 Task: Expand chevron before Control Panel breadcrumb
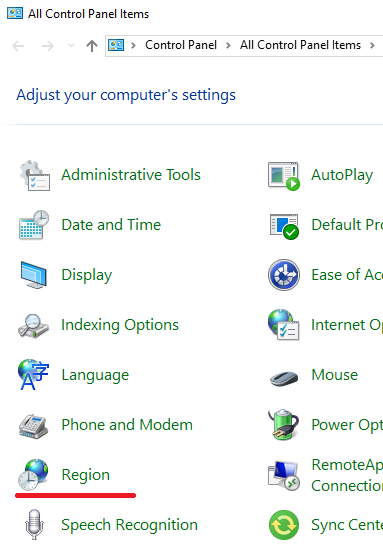point(133,45)
